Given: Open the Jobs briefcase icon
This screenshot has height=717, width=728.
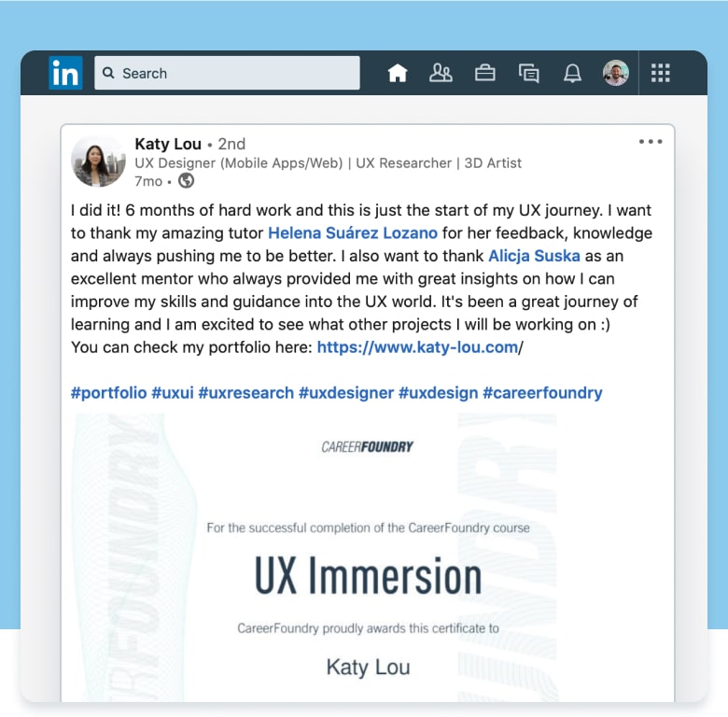Looking at the screenshot, I should click(x=484, y=73).
